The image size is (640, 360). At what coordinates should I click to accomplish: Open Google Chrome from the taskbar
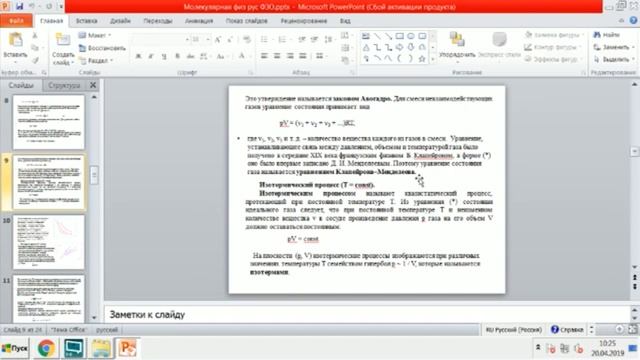[46, 349]
